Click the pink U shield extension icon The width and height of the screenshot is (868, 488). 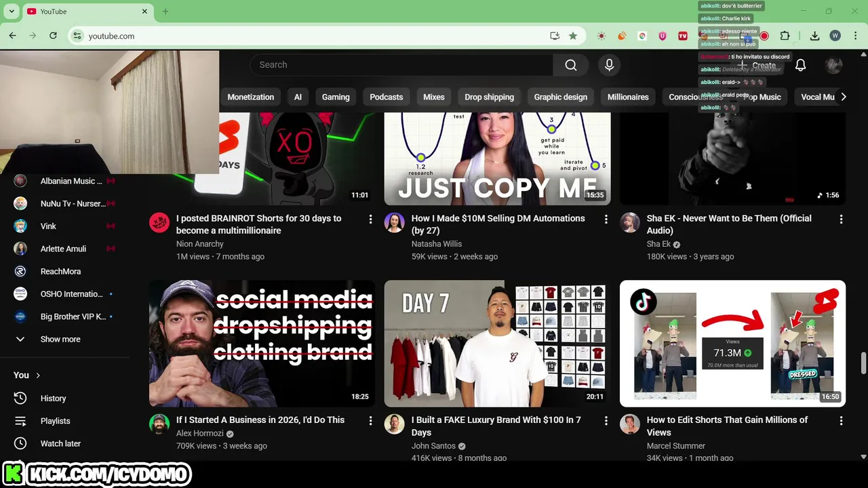point(663,36)
